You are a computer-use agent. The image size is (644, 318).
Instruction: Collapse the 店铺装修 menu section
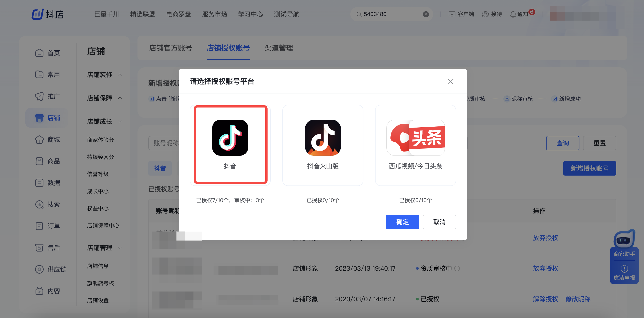tap(120, 75)
